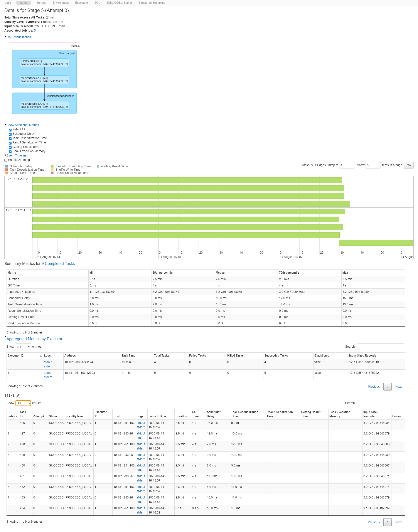The height and width of the screenshot is (532, 418).
Task: Sort by Executor ID column arrow
Action: [41, 356]
